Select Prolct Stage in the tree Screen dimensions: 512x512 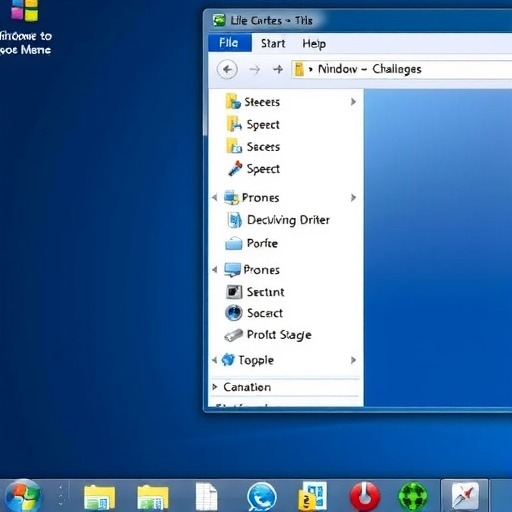[x=279, y=335]
